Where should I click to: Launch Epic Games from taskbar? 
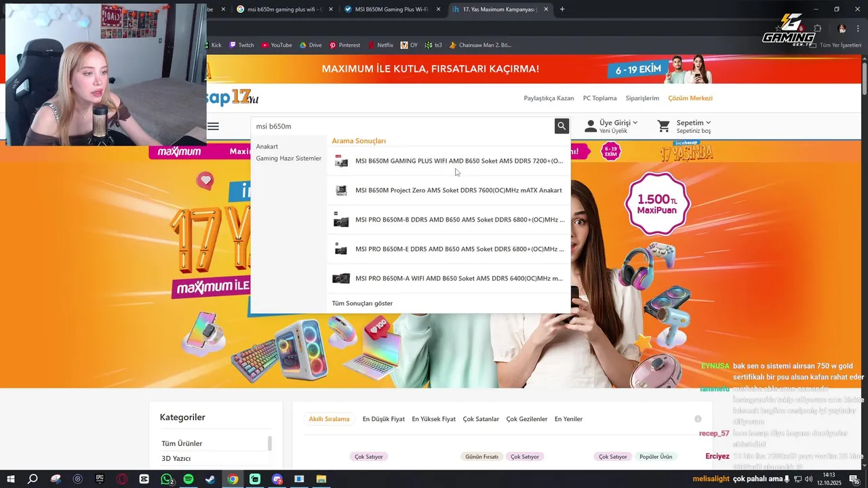(x=100, y=479)
